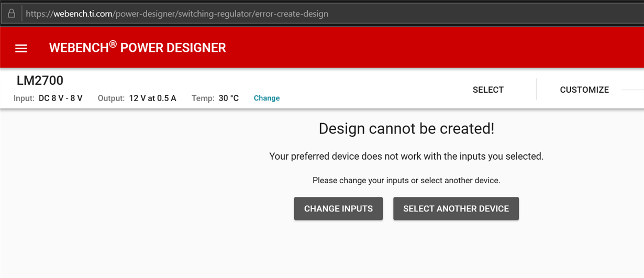The height and width of the screenshot is (278, 644).
Task: Click the webench.ti.com URL in address bar
Action: point(177,14)
